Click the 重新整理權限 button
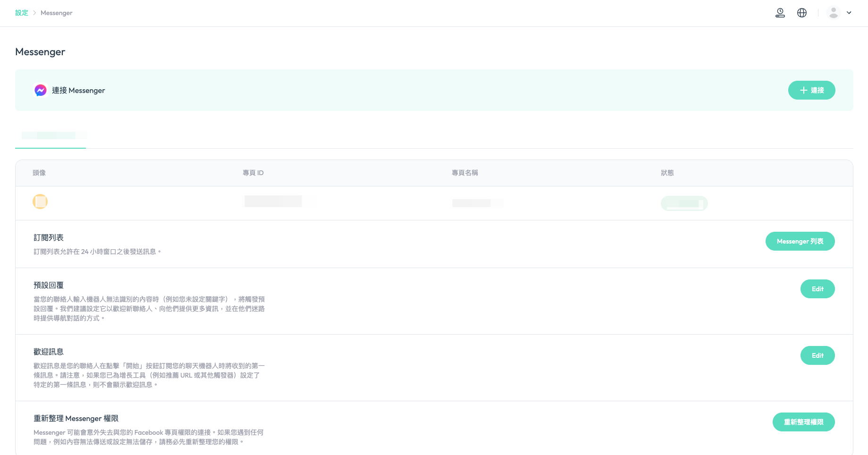Image resolution: width=868 pixels, height=455 pixels. pyautogui.click(x=803, y=422)
